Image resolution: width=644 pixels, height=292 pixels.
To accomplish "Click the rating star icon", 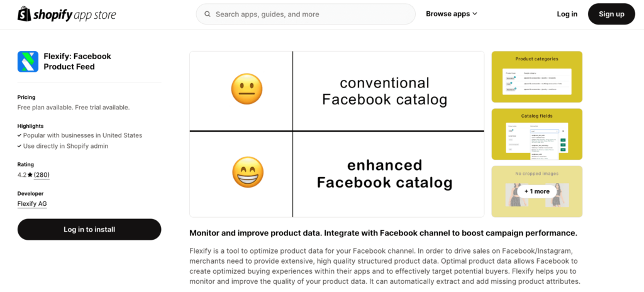I will (30, 175).
